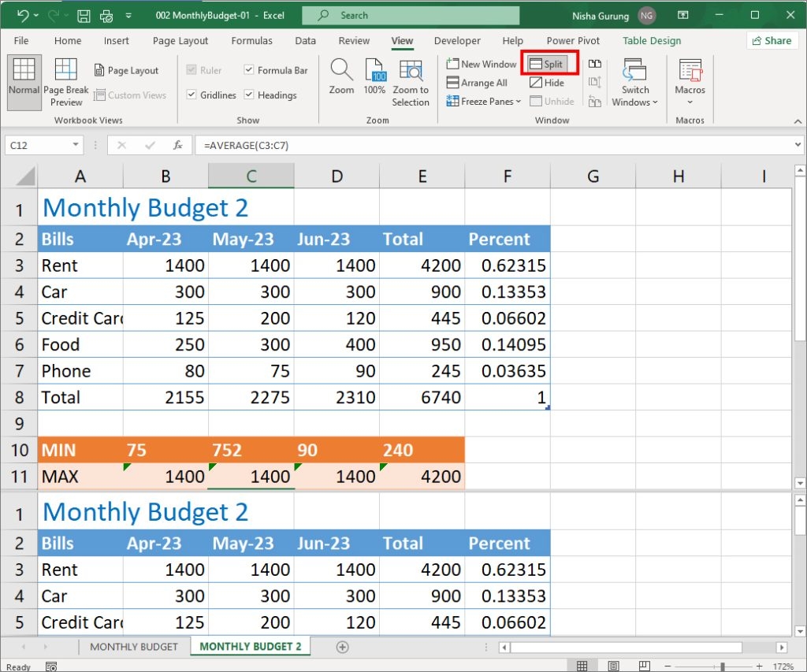Uncheck the Gridlines checkbox
This screenshot has width=807, height=672.
pos(192,95)
